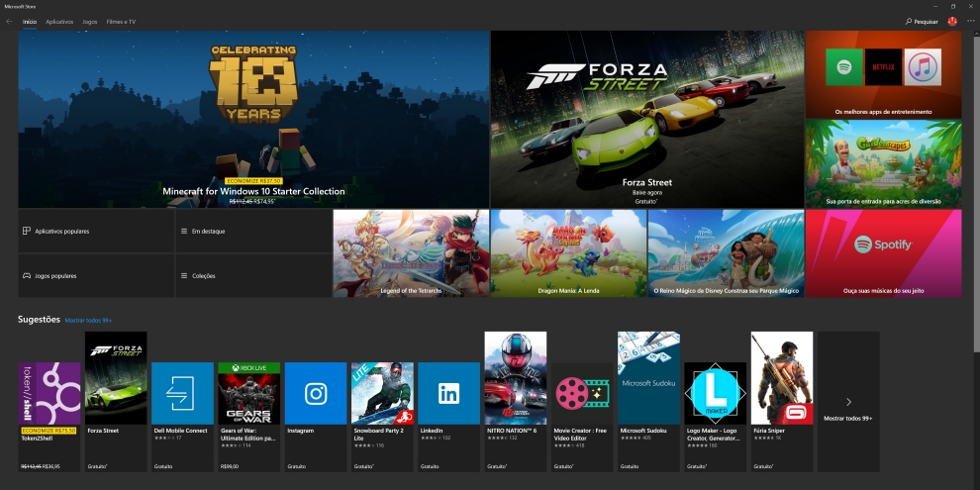Open Minecraft Starter Collection banner
980x490 pixels.
pos(253,120)
